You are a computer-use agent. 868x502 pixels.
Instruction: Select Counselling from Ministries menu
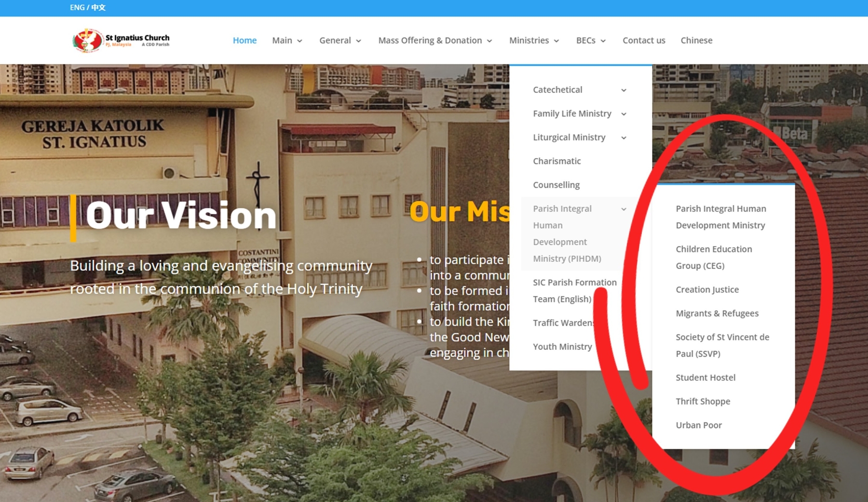click(x=556, y=185)
